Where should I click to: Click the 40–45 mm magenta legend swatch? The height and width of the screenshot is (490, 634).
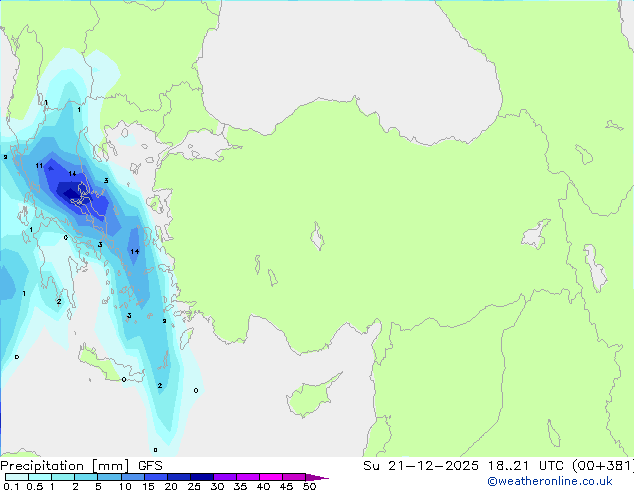[x=271, y=477]
